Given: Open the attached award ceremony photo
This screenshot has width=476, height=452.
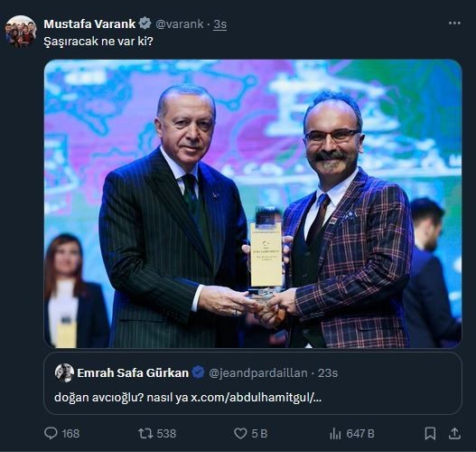Looking at the screenshot, I should [253, 203].
